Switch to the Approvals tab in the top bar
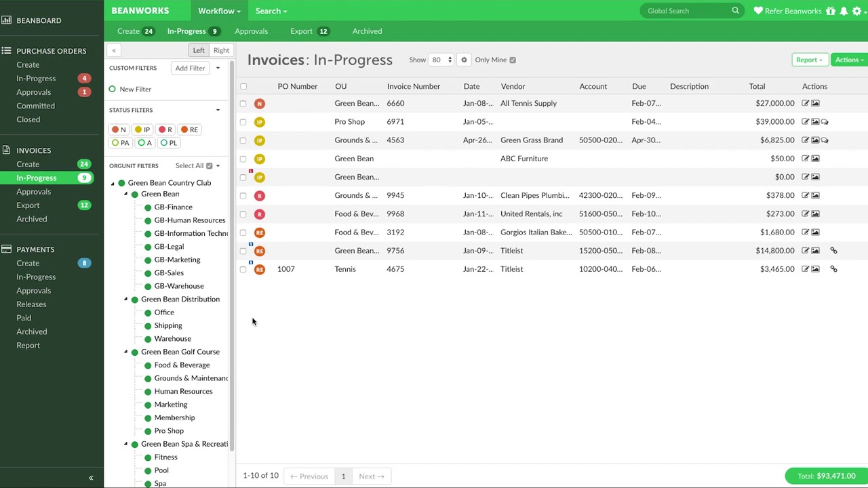Screen dimensions: 868x488 (251, 31)
